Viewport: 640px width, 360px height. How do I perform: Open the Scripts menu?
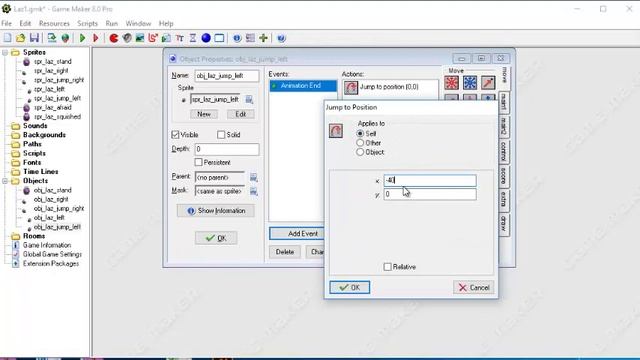point(87,23)
